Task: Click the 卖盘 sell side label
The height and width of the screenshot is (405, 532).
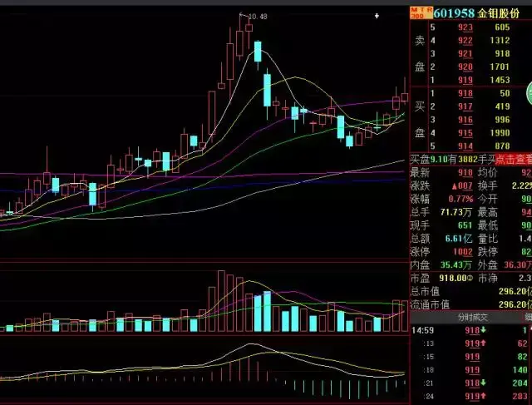Action: (x=420, y=53)
